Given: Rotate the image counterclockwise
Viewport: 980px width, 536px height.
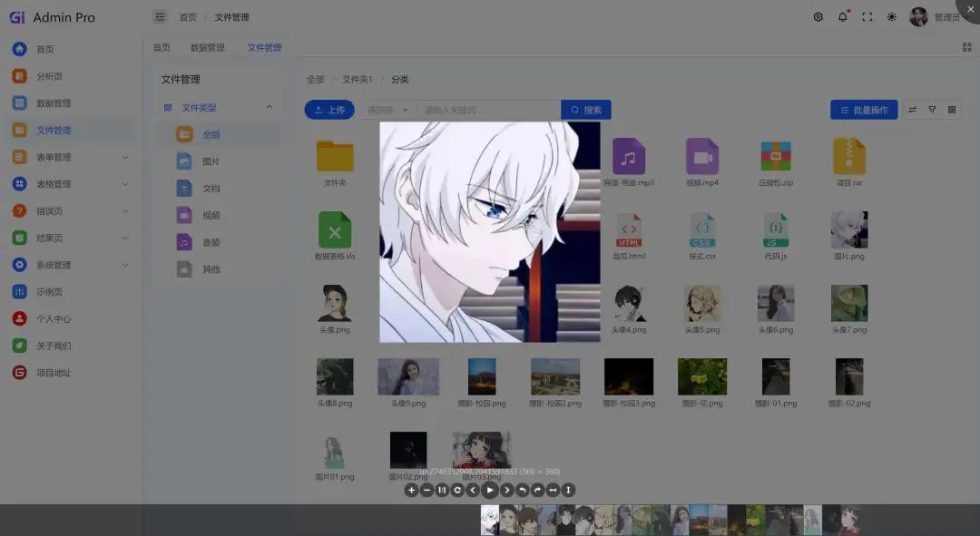Looking at the screenshot, I should [x=522, y=491].
